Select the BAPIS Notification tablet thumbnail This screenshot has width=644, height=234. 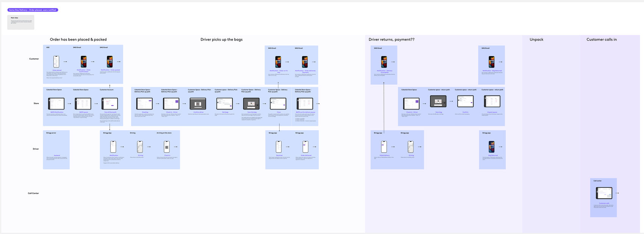click(56, 104)
